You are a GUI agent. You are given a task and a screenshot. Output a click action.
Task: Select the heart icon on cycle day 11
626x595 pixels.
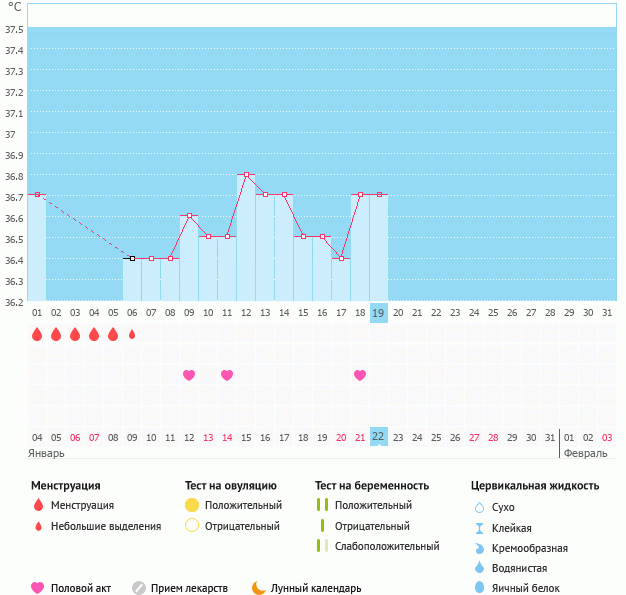[x=227, y=375]
